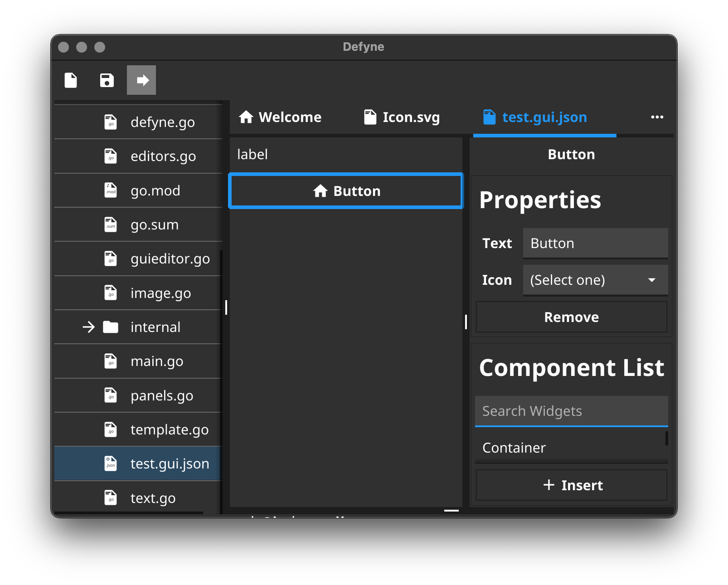Click the home icon on Welcome tab
This screenshot has width=728, height=585.
point(246,117)
